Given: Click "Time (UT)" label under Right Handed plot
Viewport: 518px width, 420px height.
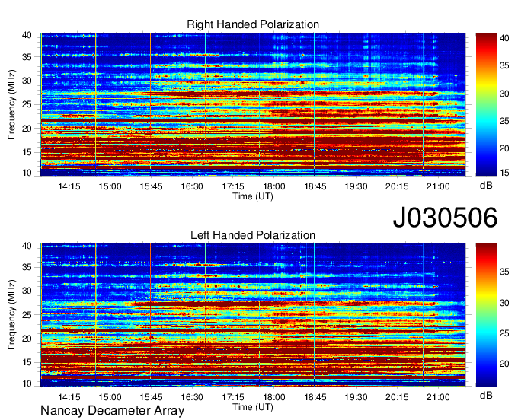Looking at the screenshot, I should (x=253, y=196).
